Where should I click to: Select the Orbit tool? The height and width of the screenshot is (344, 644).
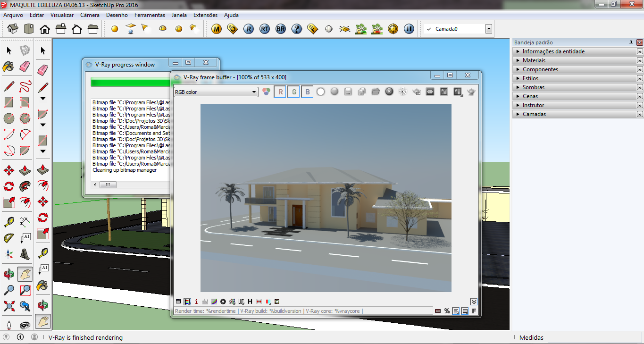coord(8,274)
